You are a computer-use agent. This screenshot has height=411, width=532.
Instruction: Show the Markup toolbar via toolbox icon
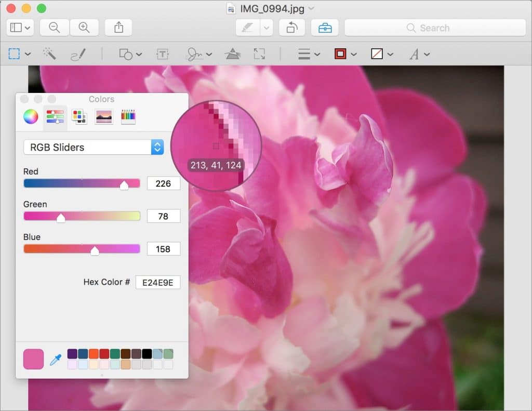[x=324, y=28]
